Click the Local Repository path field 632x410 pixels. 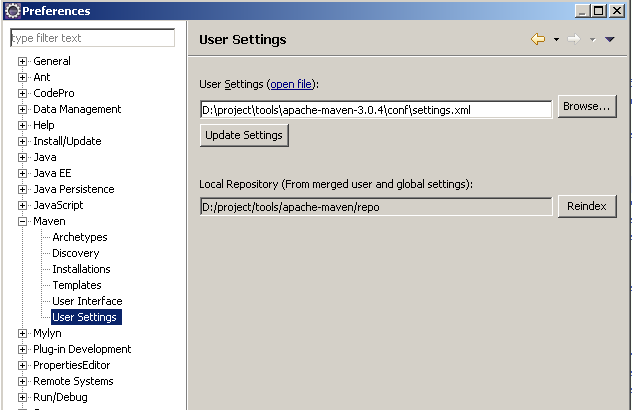[x=376, y=207]
